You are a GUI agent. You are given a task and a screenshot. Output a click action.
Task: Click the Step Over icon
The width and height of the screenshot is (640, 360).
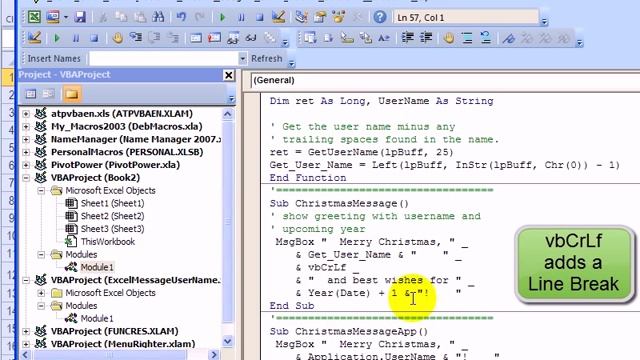click(154, 38)
